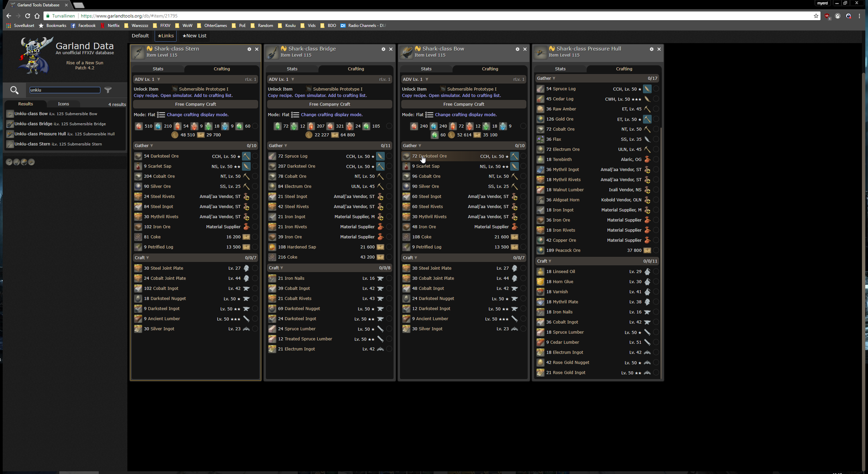The image size is (868, 474).
Task: Collapse the Craft section in the Pressure Hull panel
Action: [x=544, y=261]
